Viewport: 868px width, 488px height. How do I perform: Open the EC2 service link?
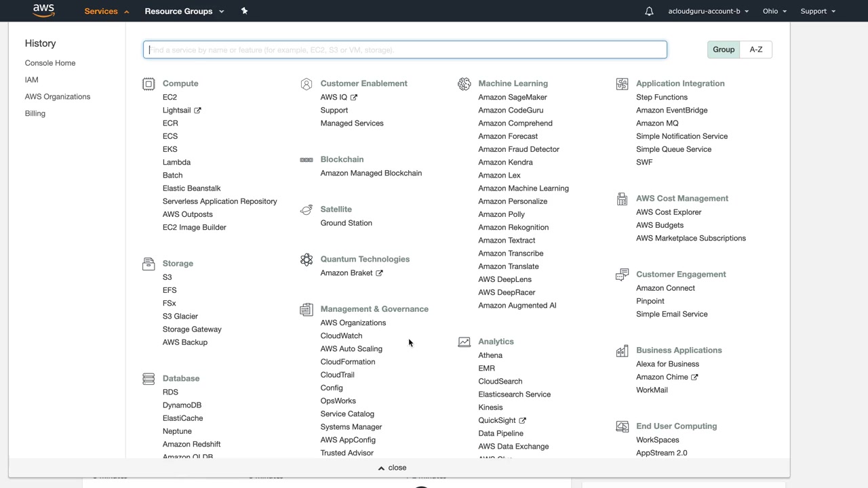[x=170, y=98]
